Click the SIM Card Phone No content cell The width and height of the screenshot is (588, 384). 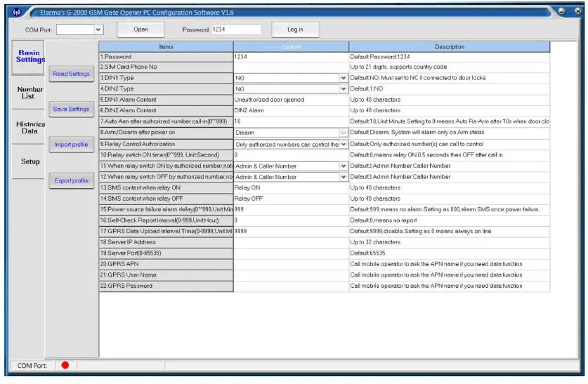(x=291, y=67)
